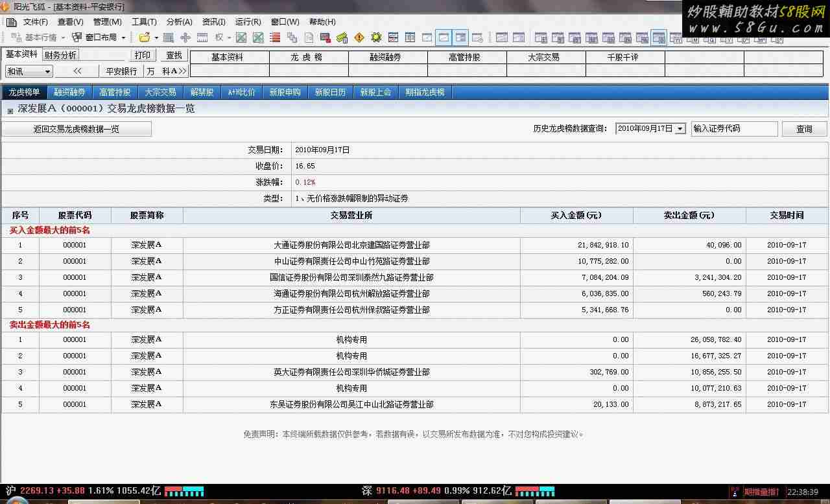
Task: Open the 文件(F) menu
Action: click(36, 22)
